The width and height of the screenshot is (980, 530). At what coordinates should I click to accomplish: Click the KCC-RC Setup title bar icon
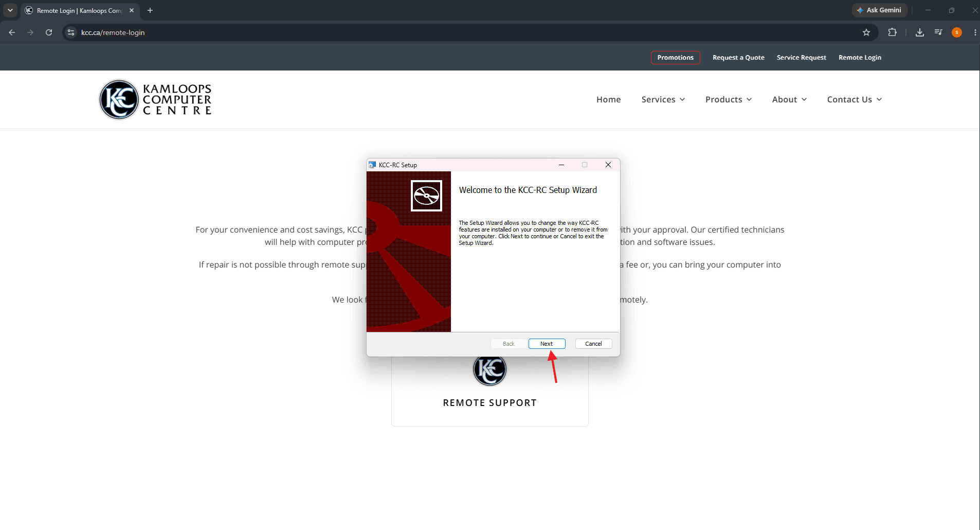pos(372,165)
